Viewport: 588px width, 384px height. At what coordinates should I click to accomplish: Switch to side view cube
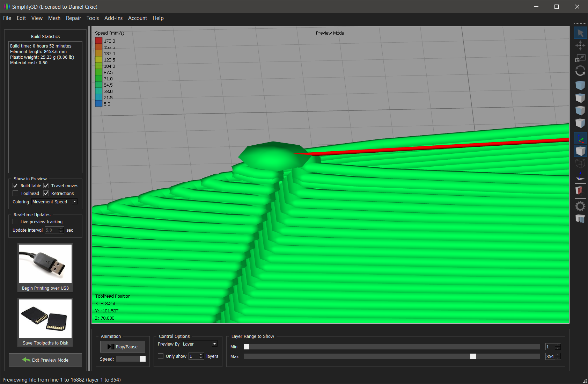click(580, 123)
